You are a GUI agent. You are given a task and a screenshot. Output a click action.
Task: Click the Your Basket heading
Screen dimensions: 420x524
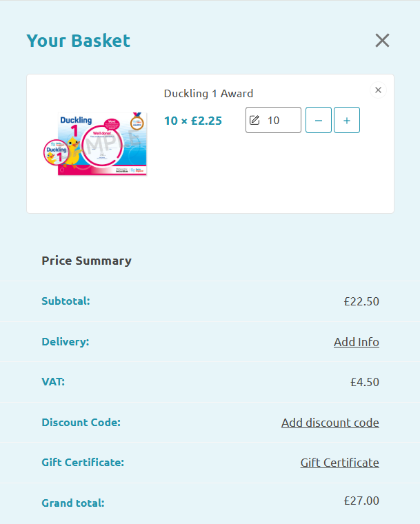[78, 41]
